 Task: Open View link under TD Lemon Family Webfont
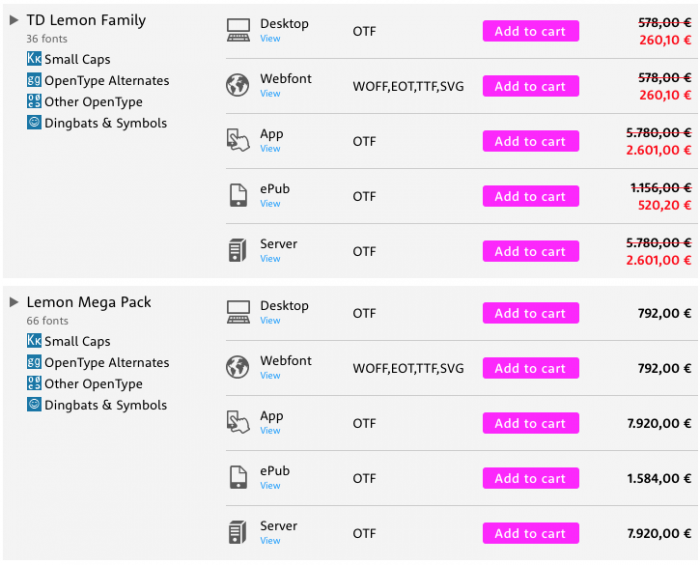click(x=270, y=94)
